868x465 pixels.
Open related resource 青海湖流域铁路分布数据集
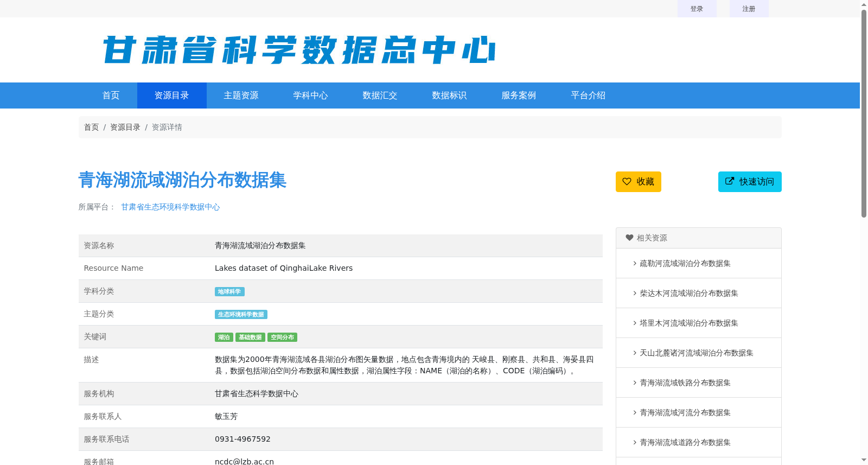(x=685, y=383)
